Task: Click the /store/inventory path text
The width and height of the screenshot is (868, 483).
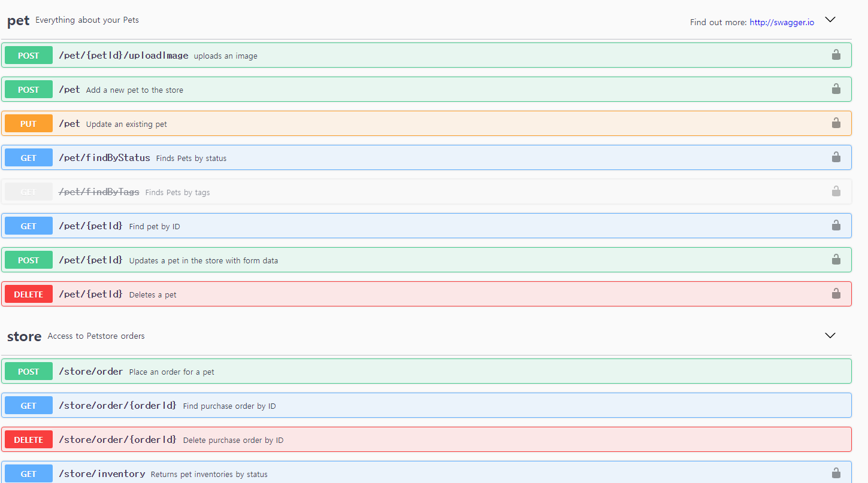Action: coord(102,473)
